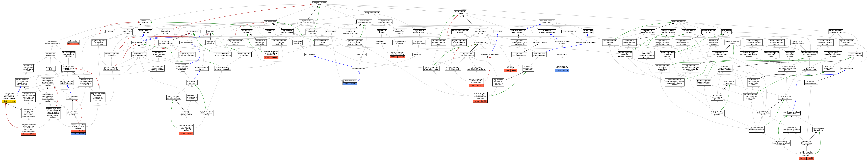868x161 pixels.
Task: Click the response to BMP node
Action: (x=50, y=68)
